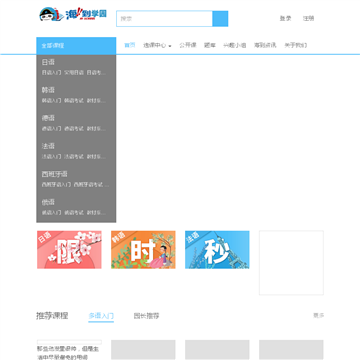This screenshot has height=360, width=360.
Task: Open the 登录 login link
Action: point(285,19)
